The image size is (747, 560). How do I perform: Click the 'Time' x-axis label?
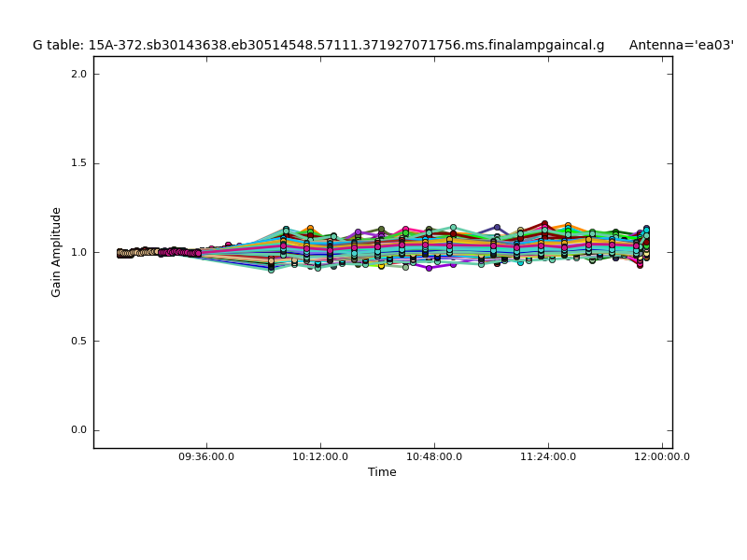point(382,472)
